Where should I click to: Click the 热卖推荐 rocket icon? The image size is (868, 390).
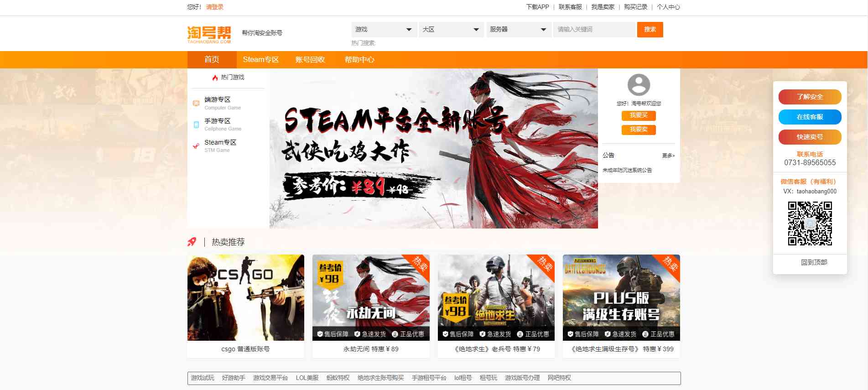pyautogui.click(x=192, y=242)
